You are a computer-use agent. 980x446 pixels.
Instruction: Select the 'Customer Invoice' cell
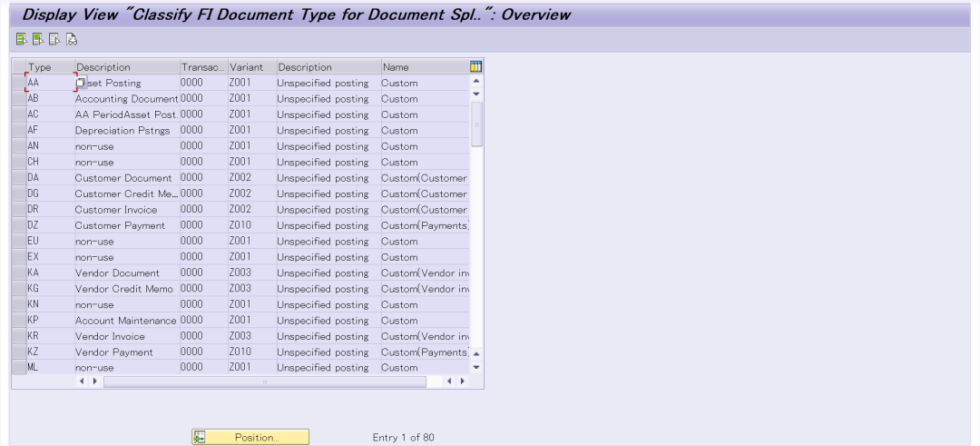pyautogui.click(x=128, y=210)
